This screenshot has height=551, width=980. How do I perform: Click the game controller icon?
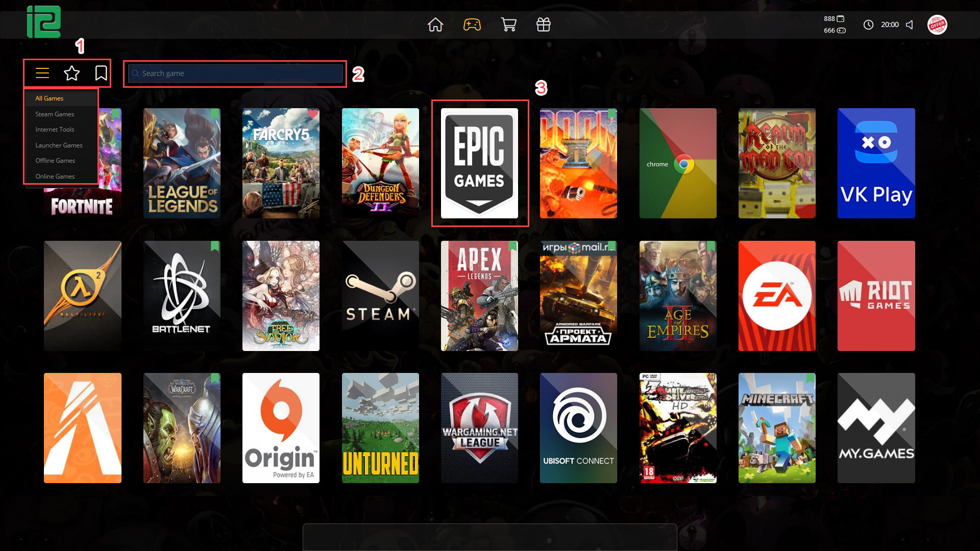click(x=472, y=24)
